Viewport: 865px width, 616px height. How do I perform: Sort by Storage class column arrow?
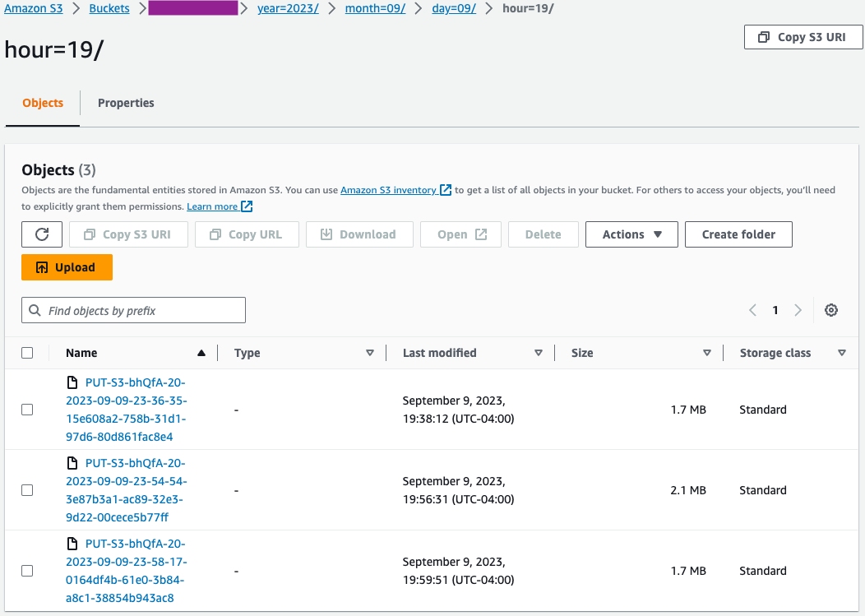(842, 354)
